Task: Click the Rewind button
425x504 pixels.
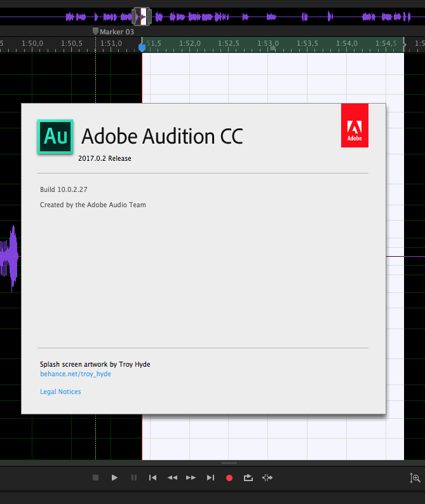Action: coord(172,477)
